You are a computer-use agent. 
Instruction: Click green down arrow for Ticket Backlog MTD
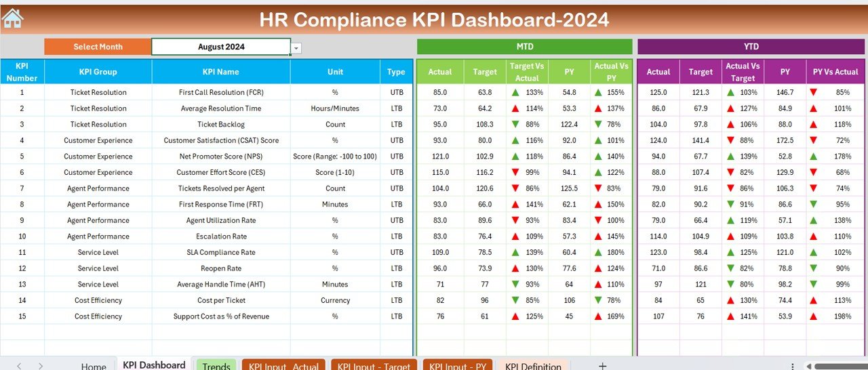coord(515,124)
